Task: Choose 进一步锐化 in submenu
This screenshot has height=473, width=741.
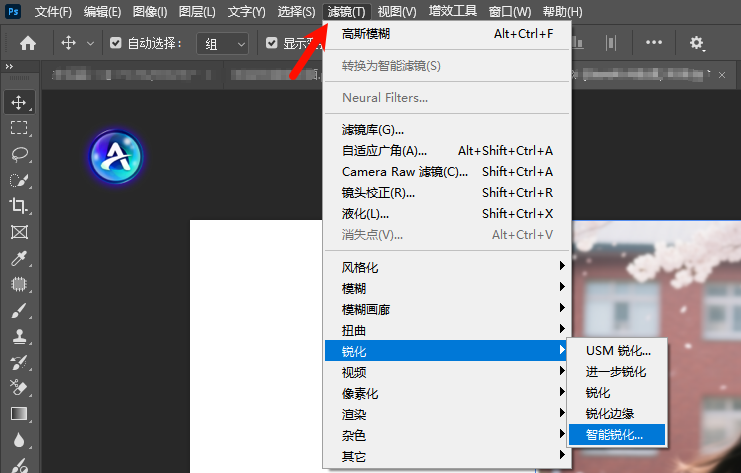Action: point(617,371)
